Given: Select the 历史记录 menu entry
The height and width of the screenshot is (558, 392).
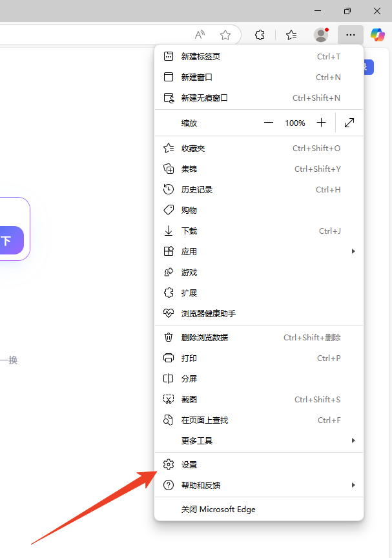Looking at the screenshot, I should click(x=259, y=189).
